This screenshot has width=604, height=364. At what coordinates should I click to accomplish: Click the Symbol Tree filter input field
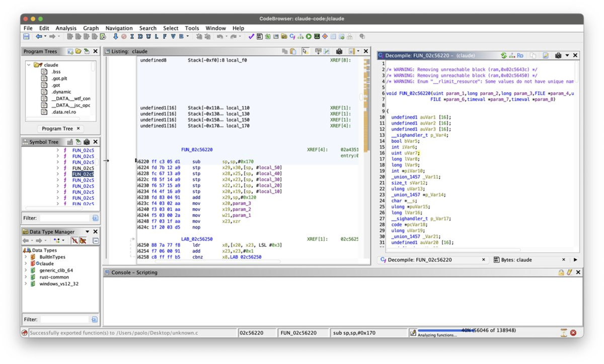[x=65, y=218]
